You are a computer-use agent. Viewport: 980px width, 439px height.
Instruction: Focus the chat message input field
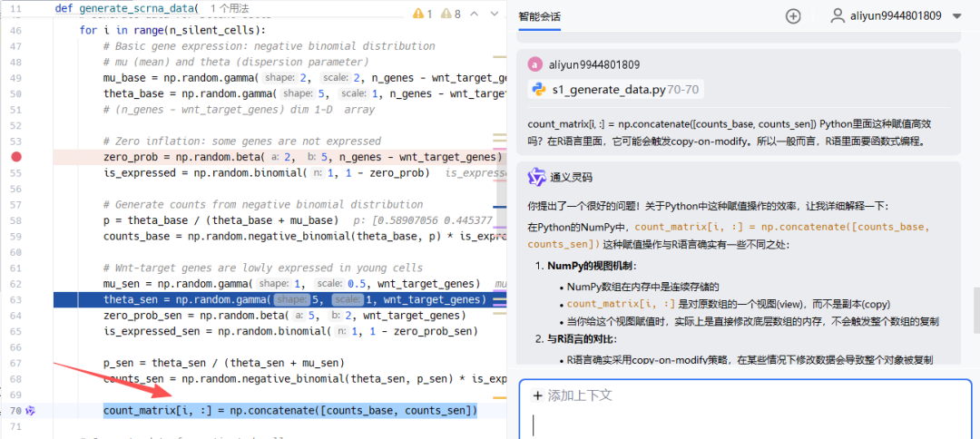[x=745, y=424]
